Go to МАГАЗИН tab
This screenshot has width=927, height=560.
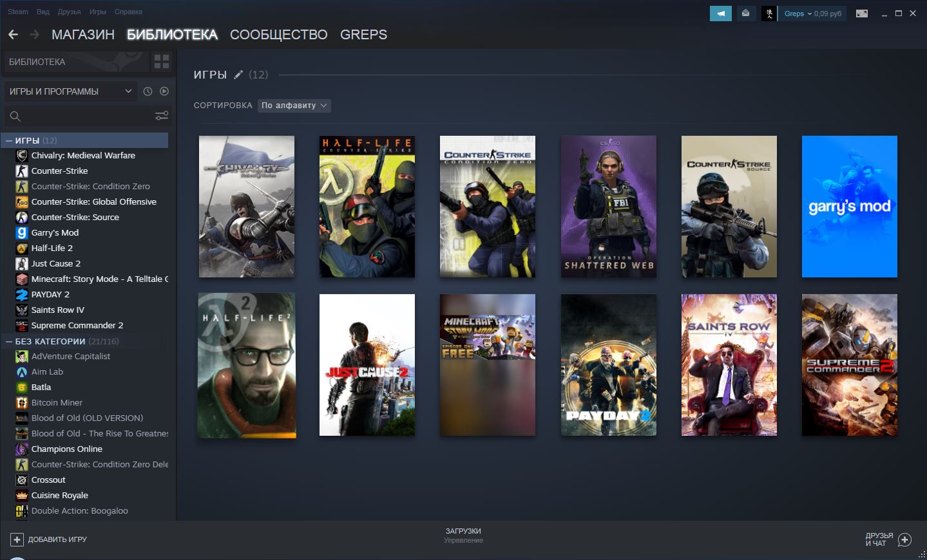(x=83, y=35)
